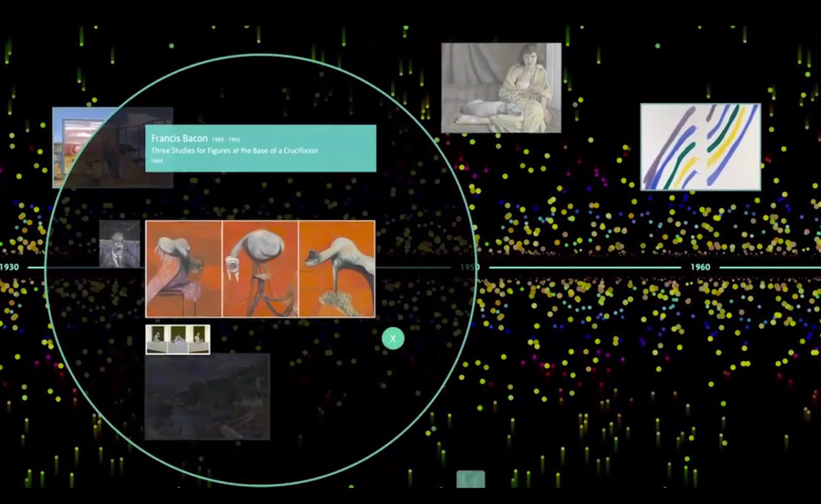Open the small triptych study thumbnail below the painting
Viewport: 821px width, 504px height.
pyautogui.click(x=178, y=339)
